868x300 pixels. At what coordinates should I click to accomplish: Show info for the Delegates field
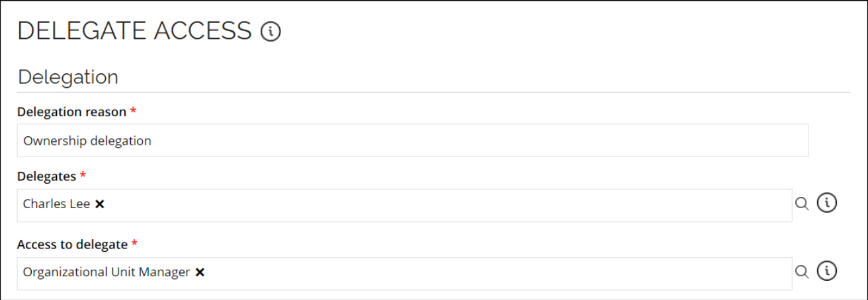click(827, 203)
